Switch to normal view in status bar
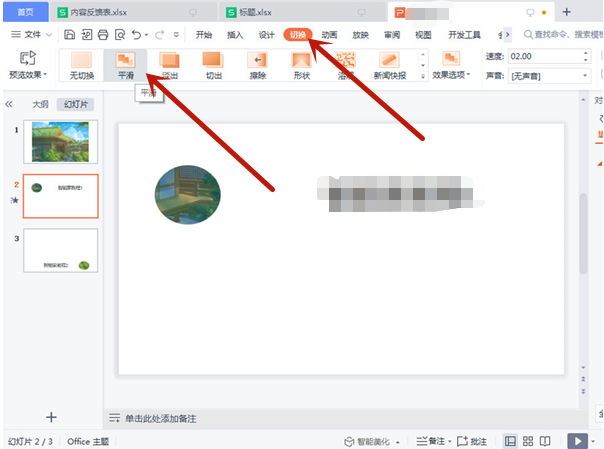The image size is (604, 449). (x=511, y=440)
